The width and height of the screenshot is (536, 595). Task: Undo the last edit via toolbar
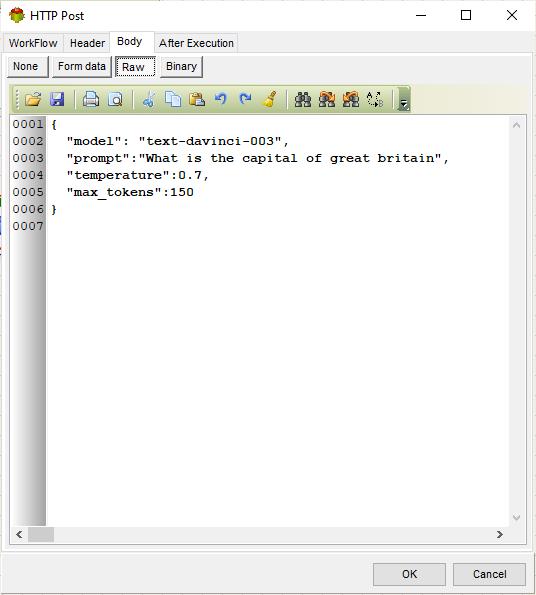click(x=221, y=99)
